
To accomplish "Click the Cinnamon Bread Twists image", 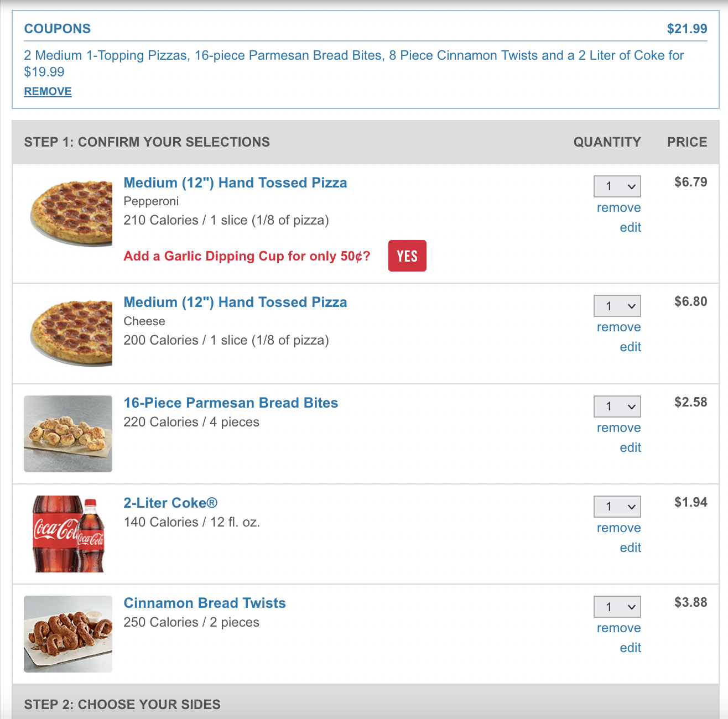I will [68, 634].
